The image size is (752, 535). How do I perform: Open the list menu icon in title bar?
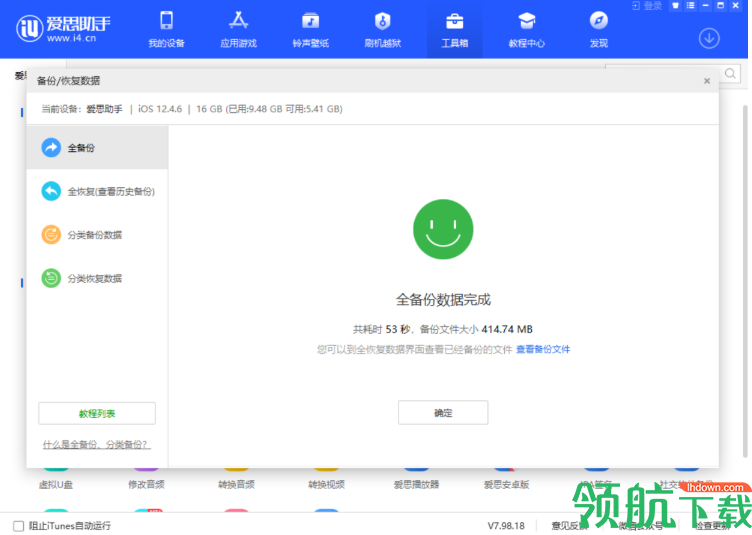(x=690, y=6)
